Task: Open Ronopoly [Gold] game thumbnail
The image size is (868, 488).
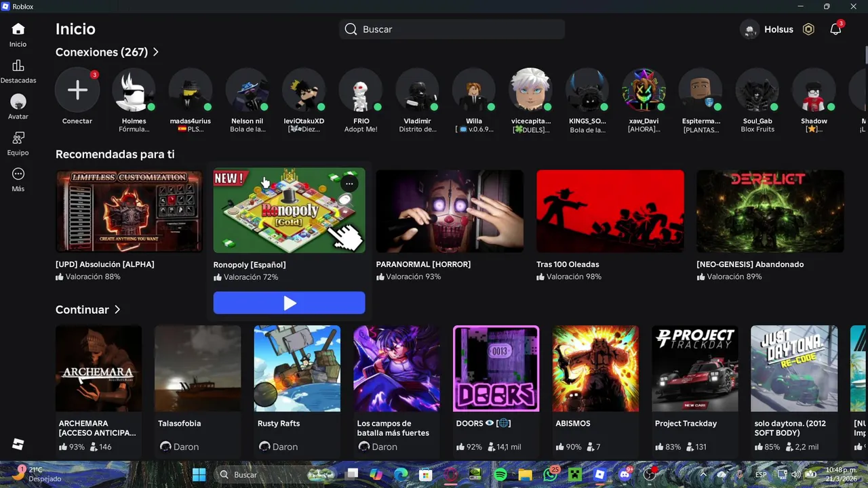Action: coord(289,211)
